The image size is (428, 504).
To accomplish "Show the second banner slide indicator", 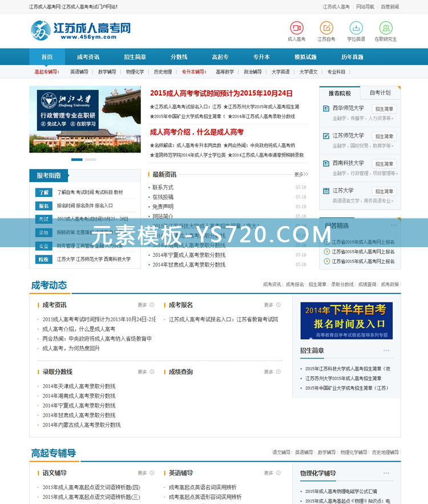I will (91, 159).
